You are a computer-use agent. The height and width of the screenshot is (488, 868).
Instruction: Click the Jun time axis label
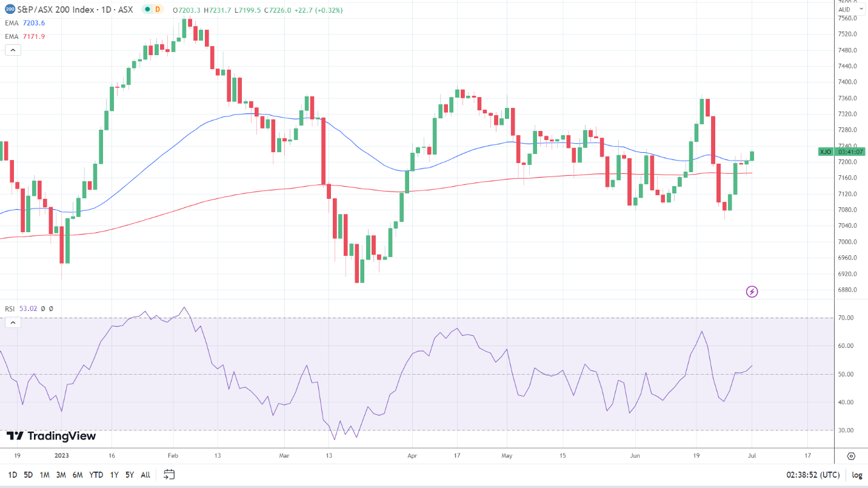coord(635,455)
